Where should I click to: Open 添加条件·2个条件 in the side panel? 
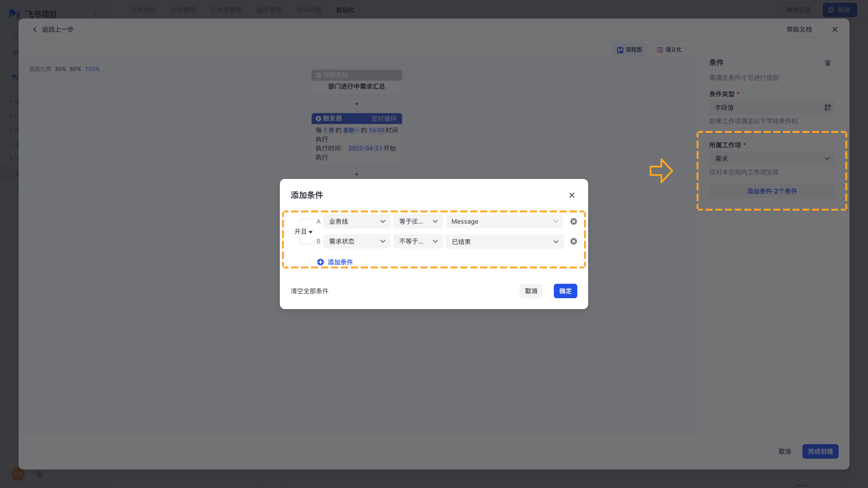point(772,191)
